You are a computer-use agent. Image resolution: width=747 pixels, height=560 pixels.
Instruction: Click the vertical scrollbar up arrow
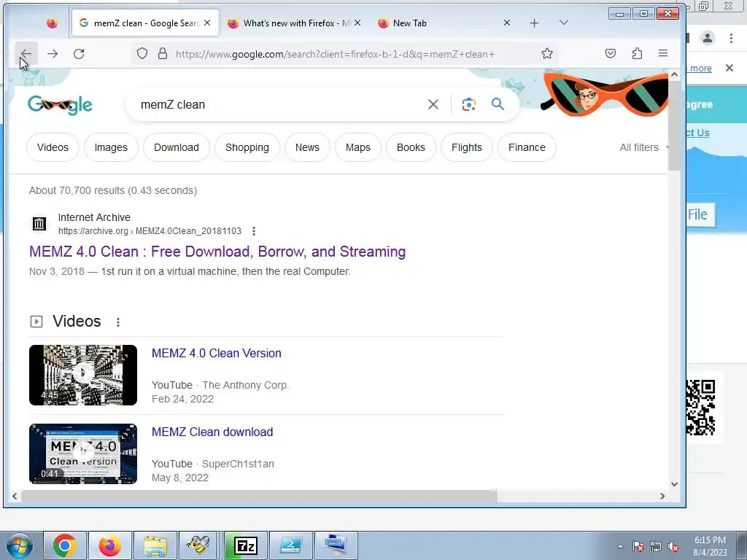click(x=674, y=75)
